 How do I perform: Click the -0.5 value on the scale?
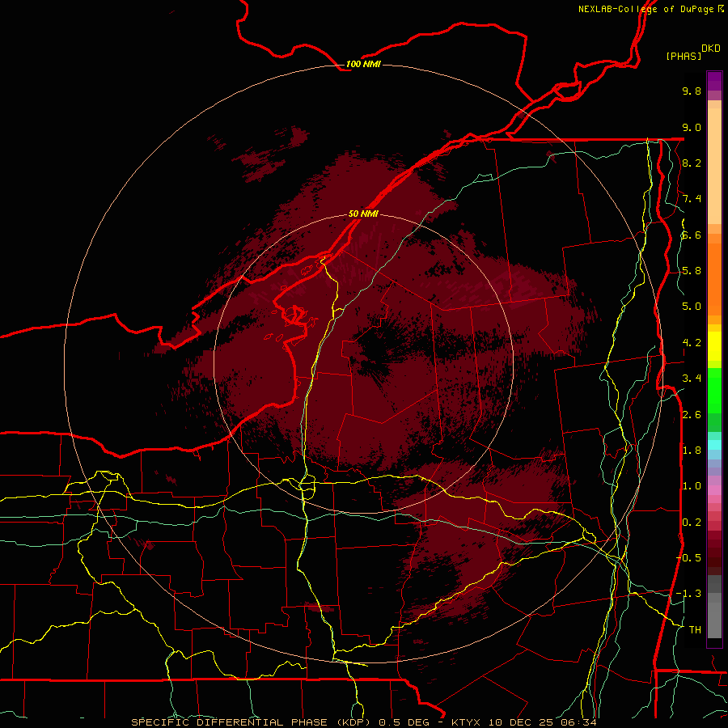[689, 557]
